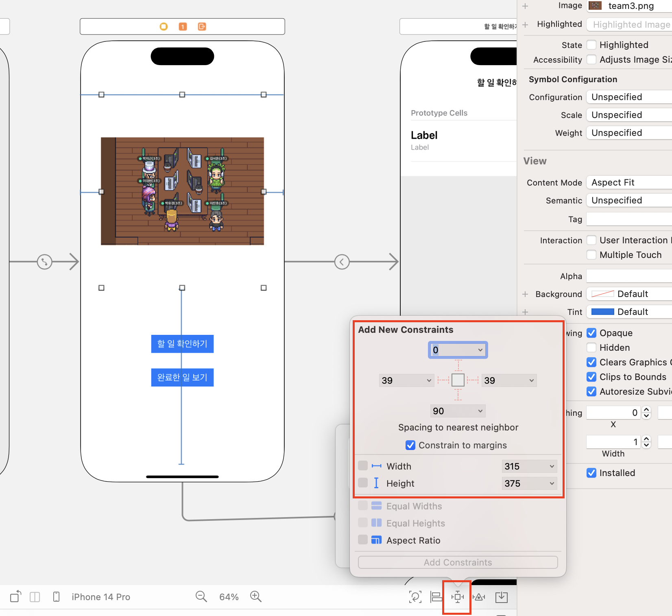The width and height of the screenshot is (672, 616).
Task: Click the Add Constraints button
Action: [458, 562]
